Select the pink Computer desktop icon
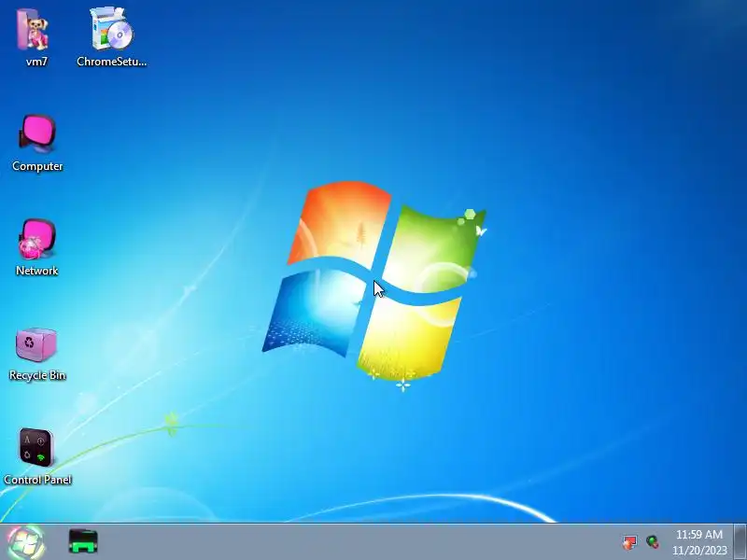The width and height of the screenshot is (747, 560). click(x=37, y=133)
